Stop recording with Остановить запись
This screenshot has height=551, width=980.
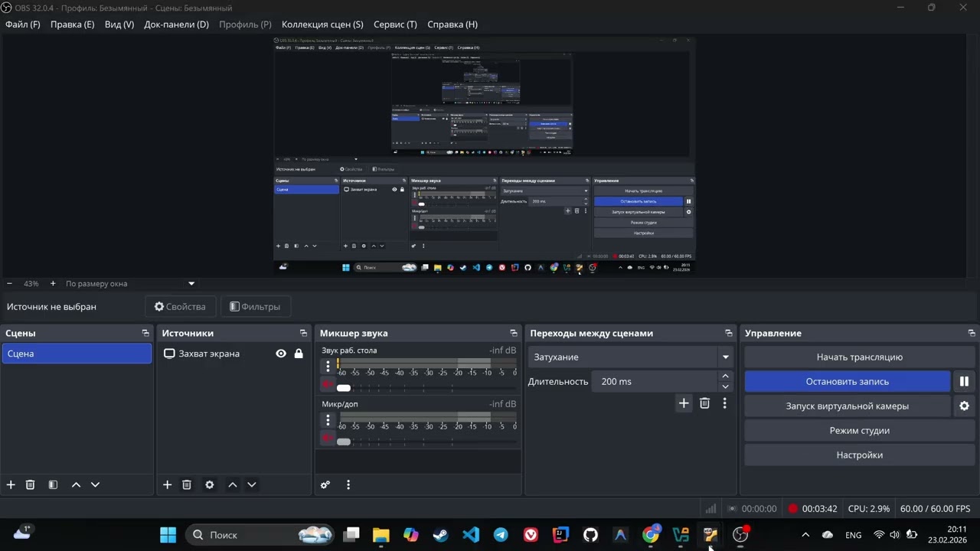848,381
